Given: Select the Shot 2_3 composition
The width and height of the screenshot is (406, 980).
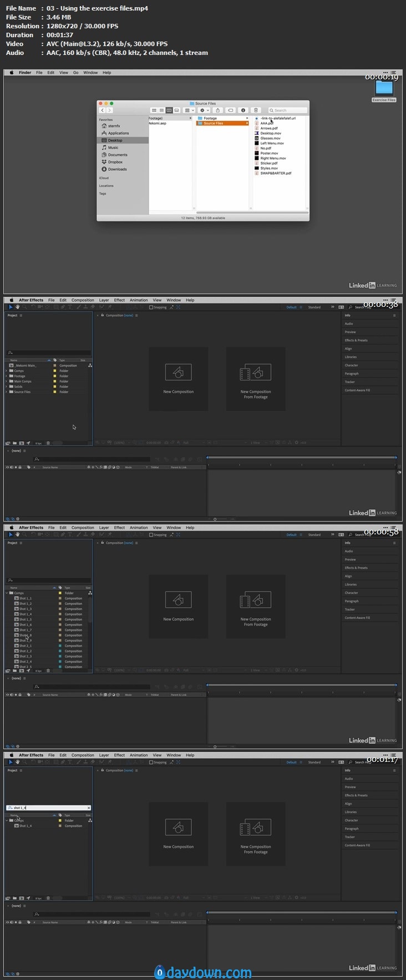Looking at the screenshot, I should pos(26,656).
